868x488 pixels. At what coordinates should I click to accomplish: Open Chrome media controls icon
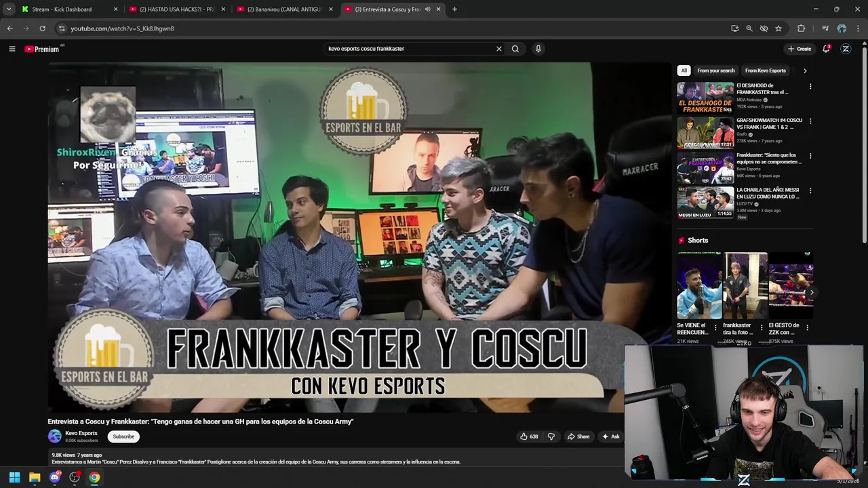(x=825, y=28)
